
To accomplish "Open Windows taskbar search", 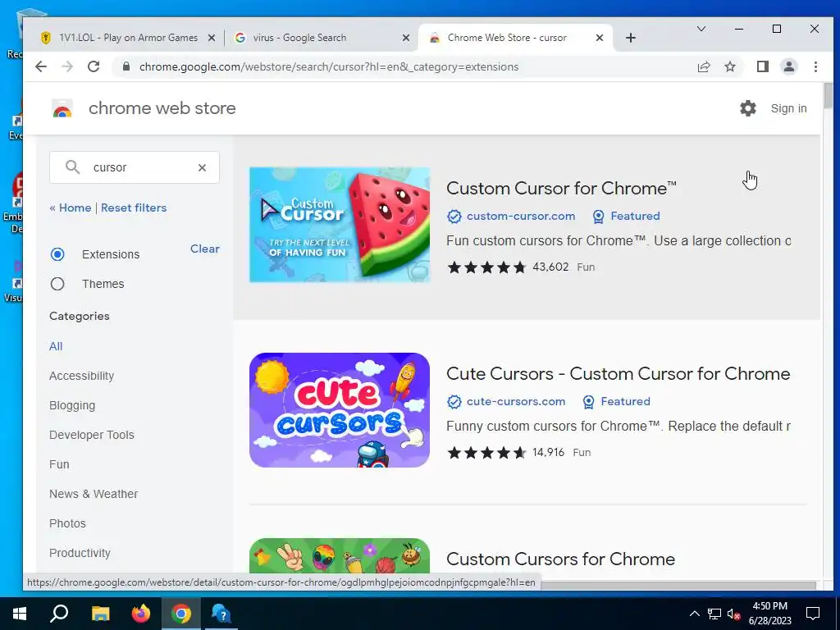I will (x=59, y=614).
